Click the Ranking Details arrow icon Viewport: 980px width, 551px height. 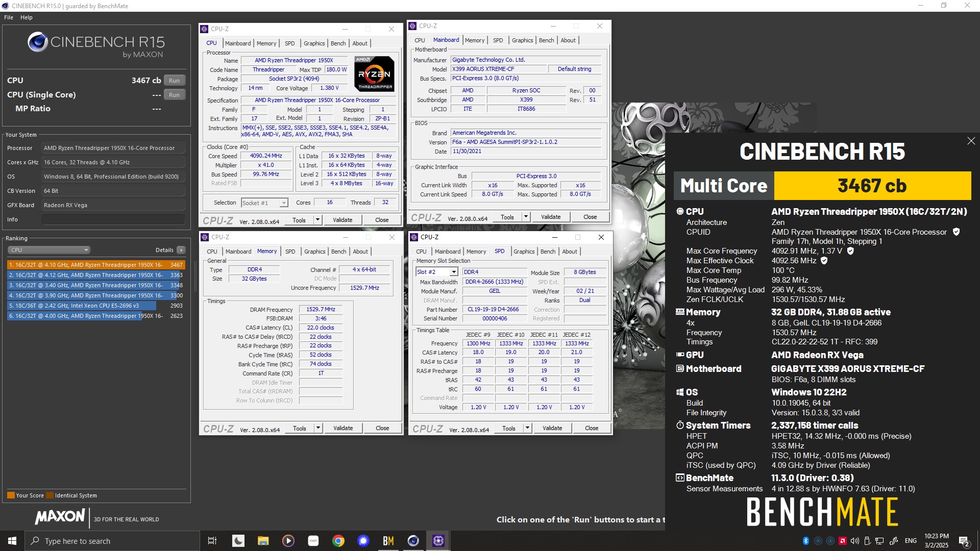pos(181,250)
